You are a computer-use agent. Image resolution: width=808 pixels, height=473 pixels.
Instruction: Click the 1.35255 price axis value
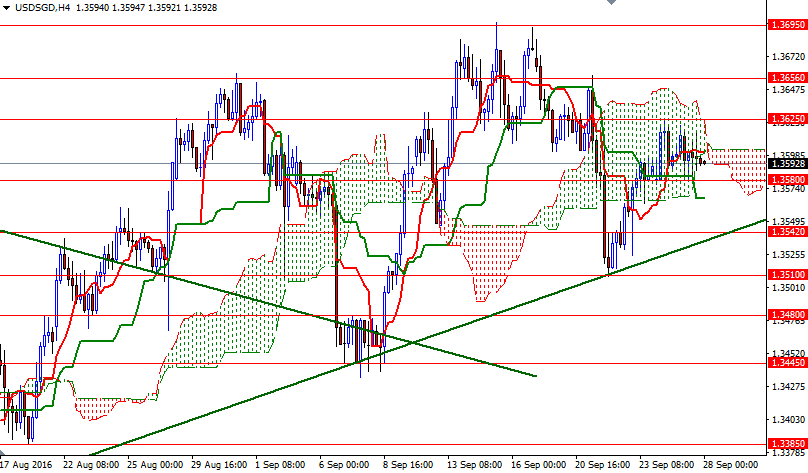[788, 255]
